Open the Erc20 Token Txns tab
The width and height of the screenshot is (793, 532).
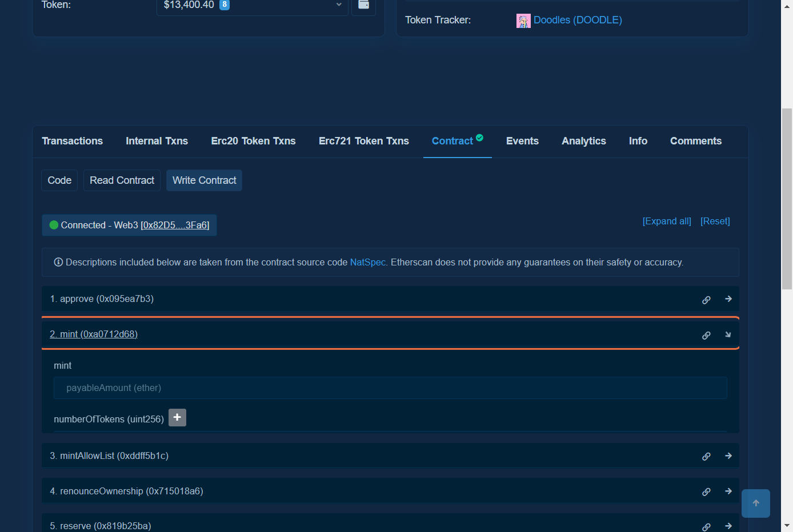coord(254,141)
